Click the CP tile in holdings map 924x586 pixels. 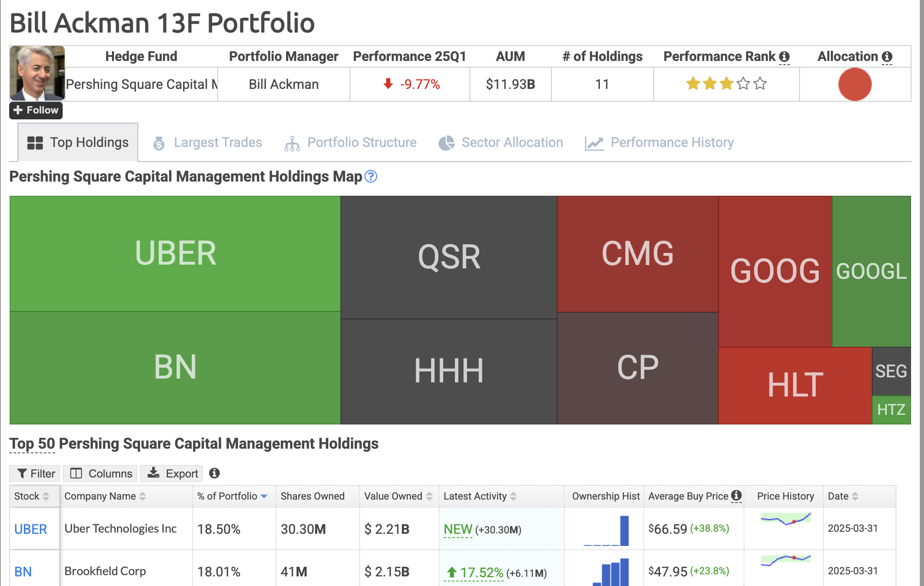(x=638, y=368)
